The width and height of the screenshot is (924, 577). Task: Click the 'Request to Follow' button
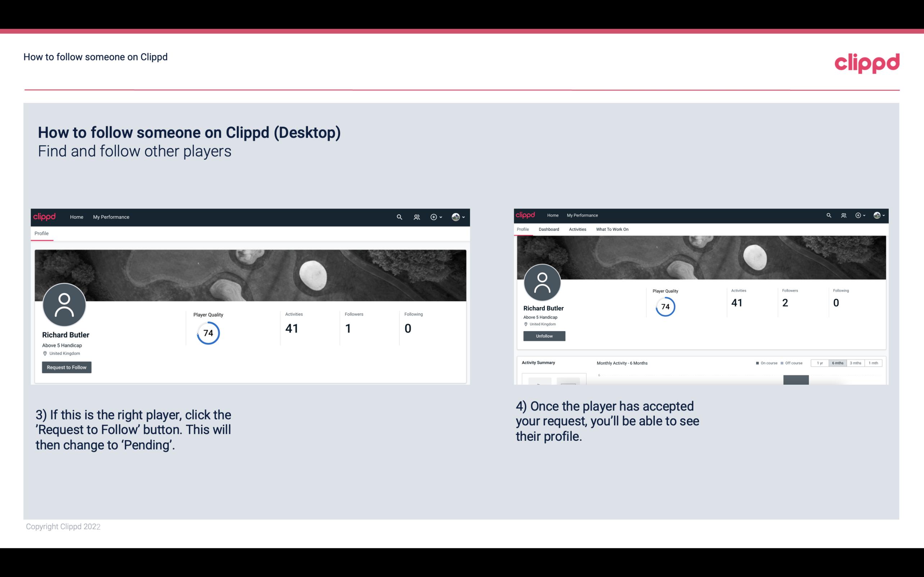tap(67, 367)
